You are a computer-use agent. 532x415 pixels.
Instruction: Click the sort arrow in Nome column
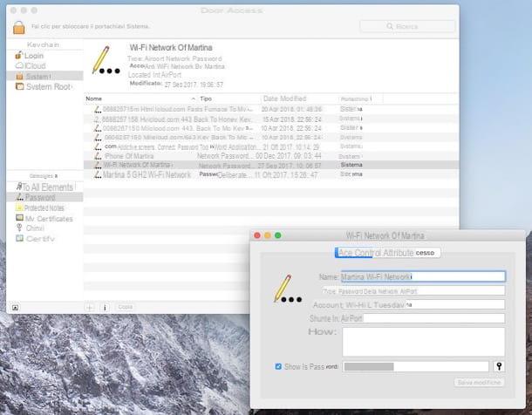pyautogui.click(x=194, y=99)
